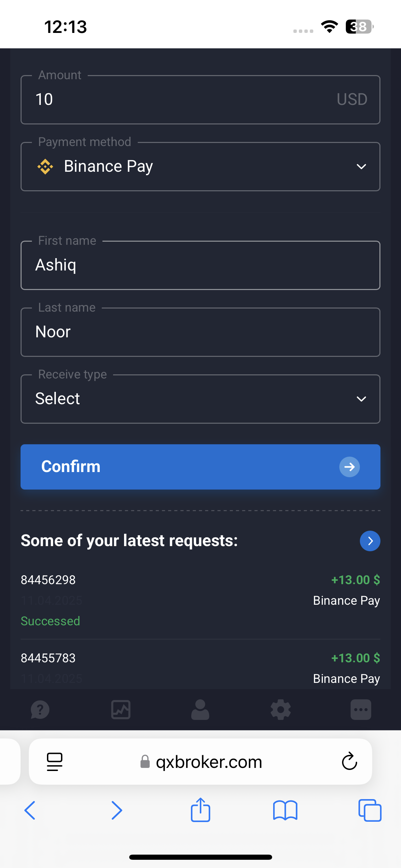Image resolution: width=401 pixels, height=868 pixels.
Task: Expand the Payment method dropdown
Action: 200,167
